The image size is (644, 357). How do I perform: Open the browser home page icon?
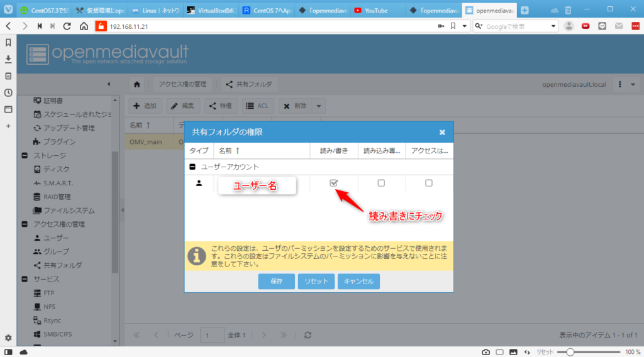point(84,26)
